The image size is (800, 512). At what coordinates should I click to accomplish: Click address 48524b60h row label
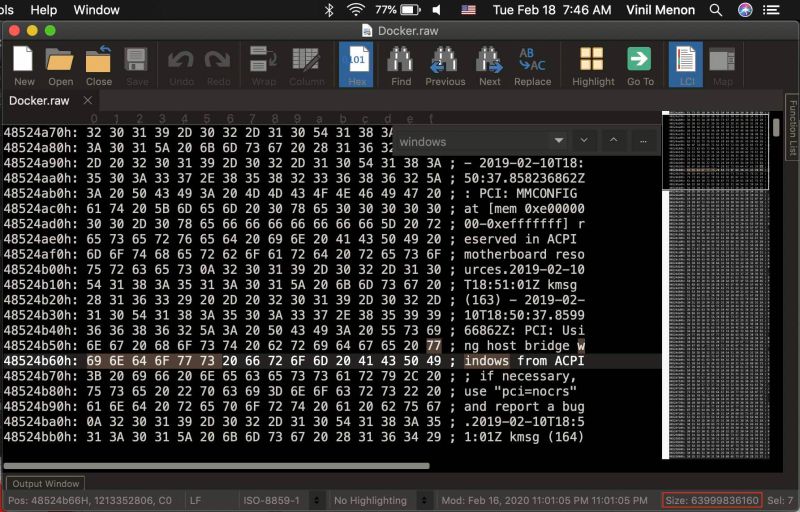pyautogui.click(x=41, y=361)
